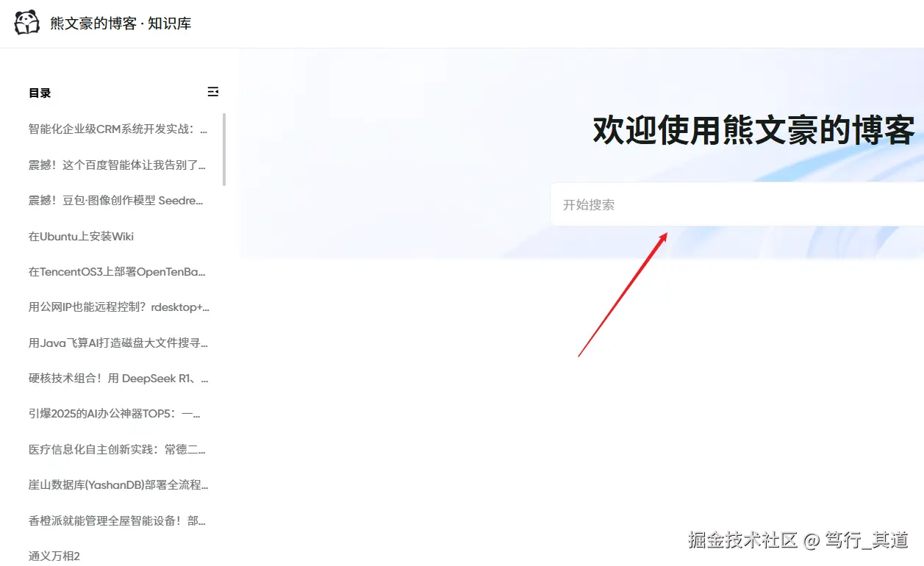Screen dimensions: 924x566
Task: Click inside the 开始搜索 search box
Action: click(698, 204)
